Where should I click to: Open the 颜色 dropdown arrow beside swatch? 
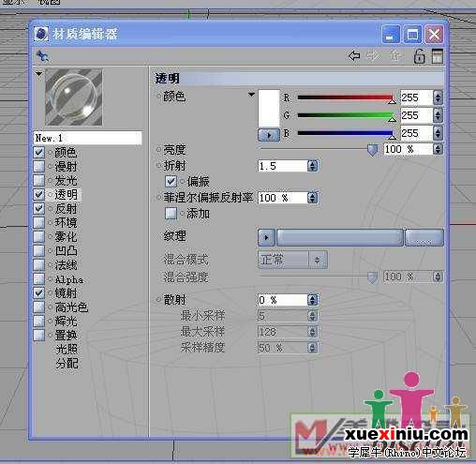(x=251, y=95)
